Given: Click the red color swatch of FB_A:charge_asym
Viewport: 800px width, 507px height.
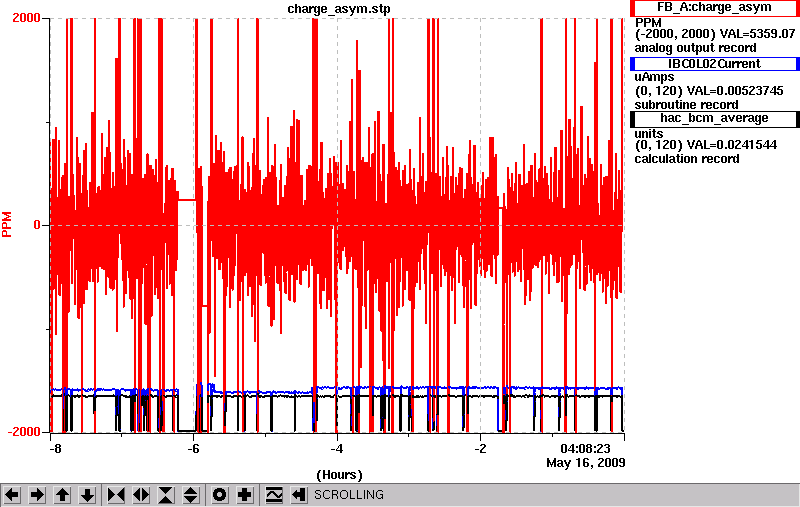Looking at the screenshot, I should tap(633, 8).
